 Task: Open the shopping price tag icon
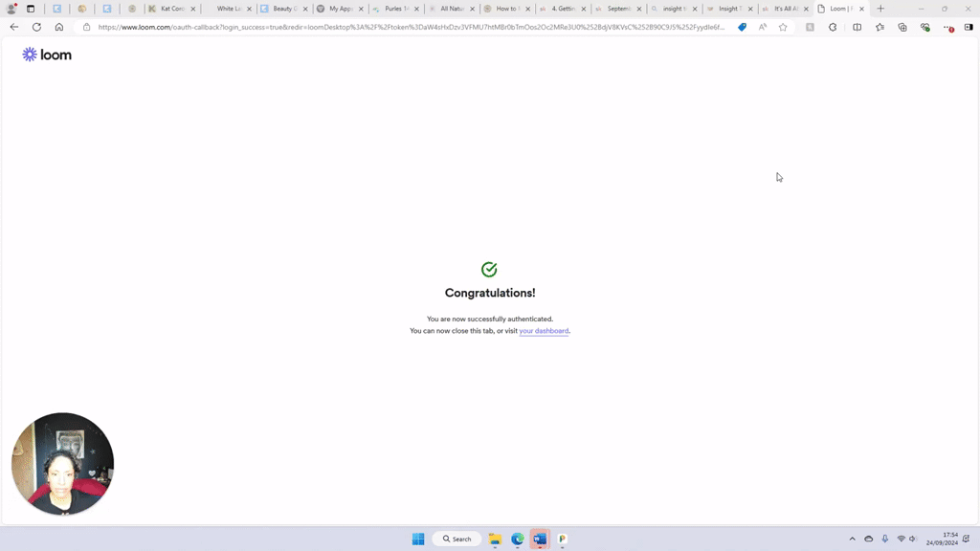pyautogui.click(x=742, y=27)
